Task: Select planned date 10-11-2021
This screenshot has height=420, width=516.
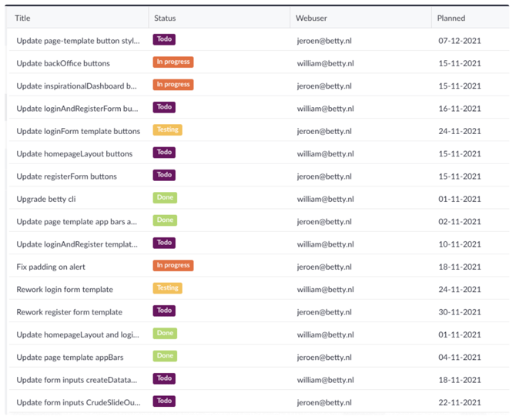Action: (460, 244)
